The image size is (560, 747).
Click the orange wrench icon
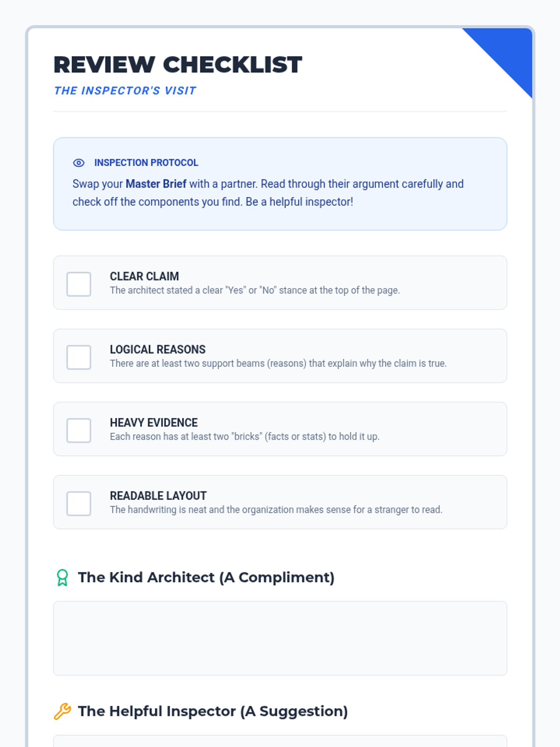coord(62,711)
